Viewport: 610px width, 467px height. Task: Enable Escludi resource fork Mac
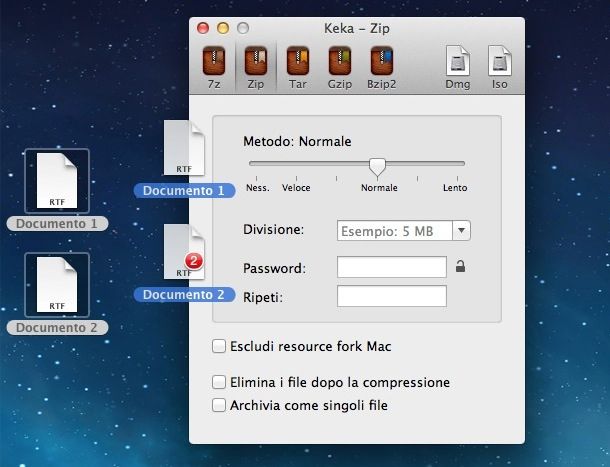pos(219,346)
